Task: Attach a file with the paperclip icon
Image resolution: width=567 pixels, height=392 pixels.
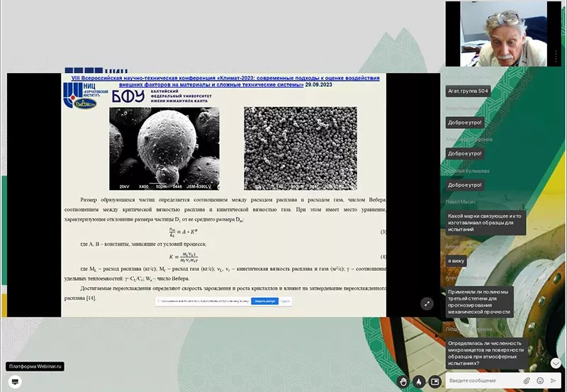Action: coord(527,381)
